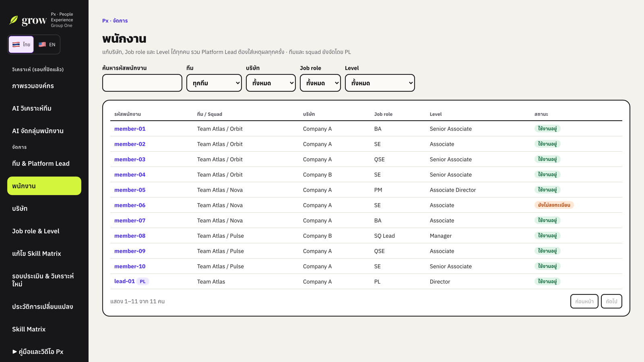This screenshot has width=644, height=362.
Task: Open รอบประเมิน & วิเคราะห์ใหม่ page
Action: [44, 280]
